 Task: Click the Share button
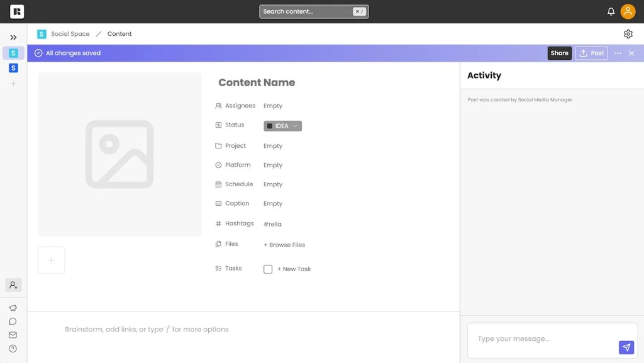pyautogui.click(x=558, y=53)
